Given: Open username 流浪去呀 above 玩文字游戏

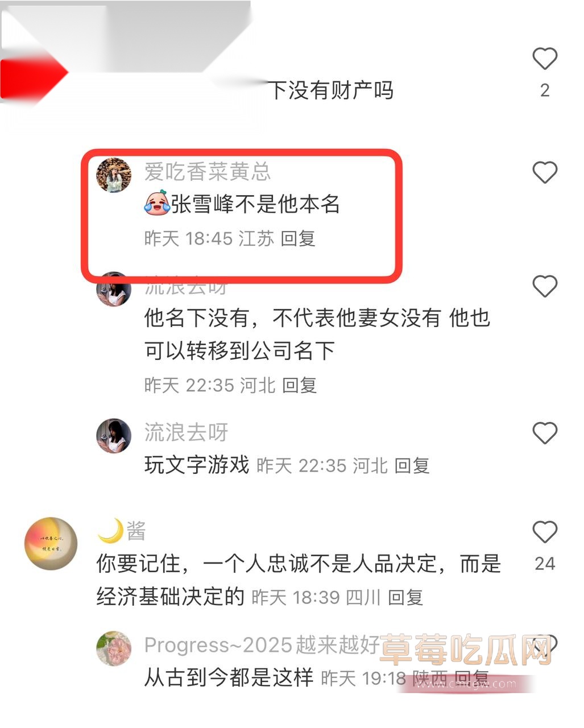Looking at the screenshot, I should [x=186, y=432].
